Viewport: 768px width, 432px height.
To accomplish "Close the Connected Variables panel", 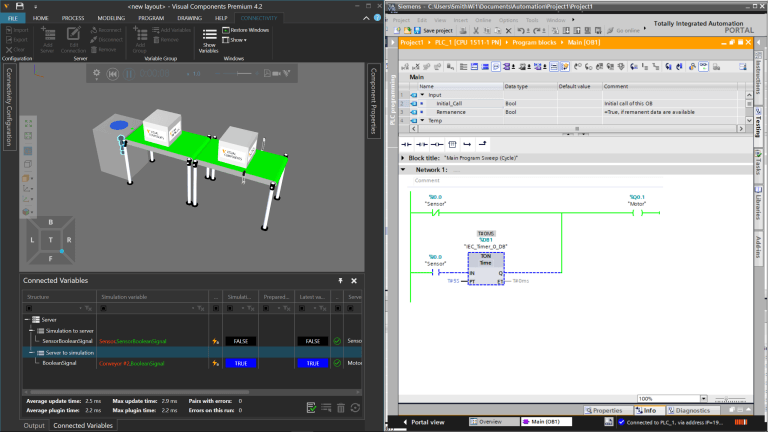I will tap(354, 281).
